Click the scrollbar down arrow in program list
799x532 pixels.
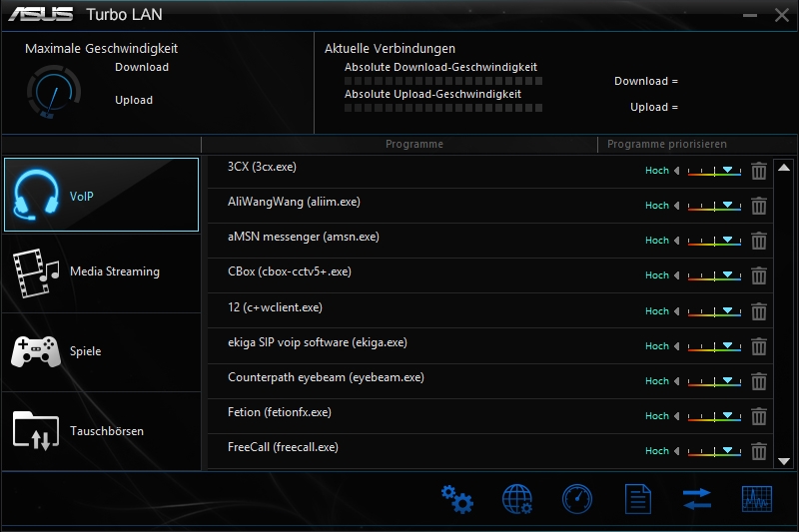point(784,461)
